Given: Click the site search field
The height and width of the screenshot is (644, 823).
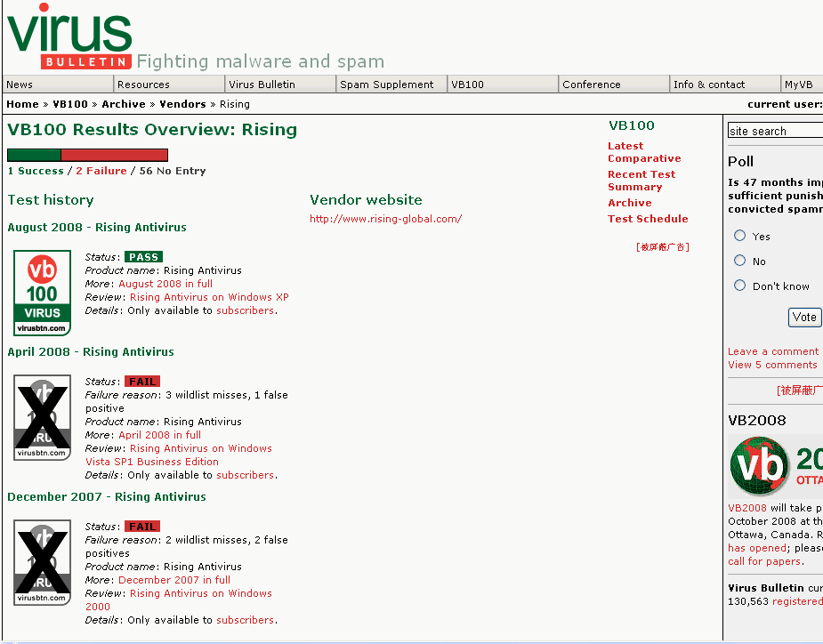Looking at the screenshot, I should 775,131.
